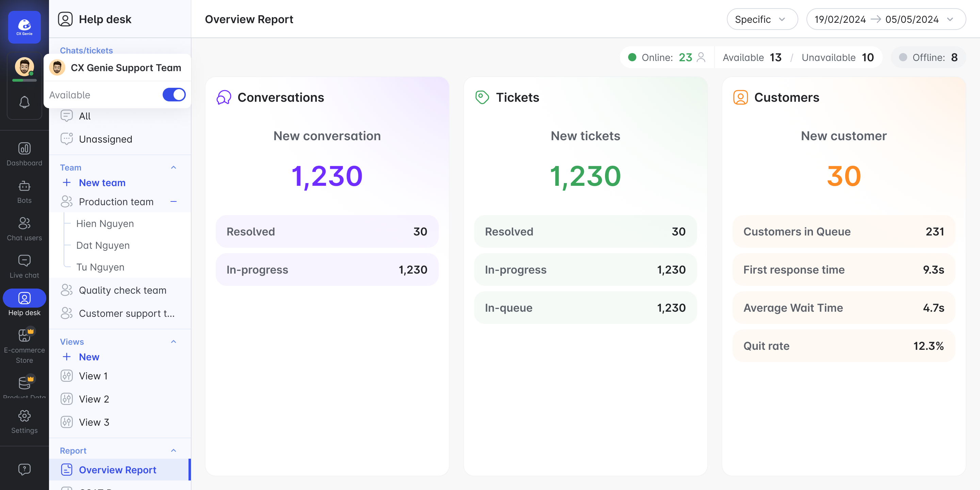Click the New team link
Screen dimensions: 980x490
pyautogui.click(x=102, y=183)
